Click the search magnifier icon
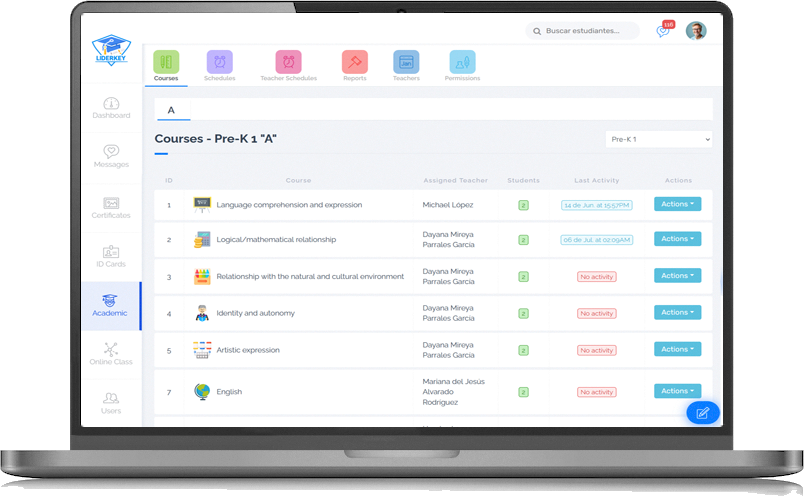The image size is (804, 496). [537, 31]
